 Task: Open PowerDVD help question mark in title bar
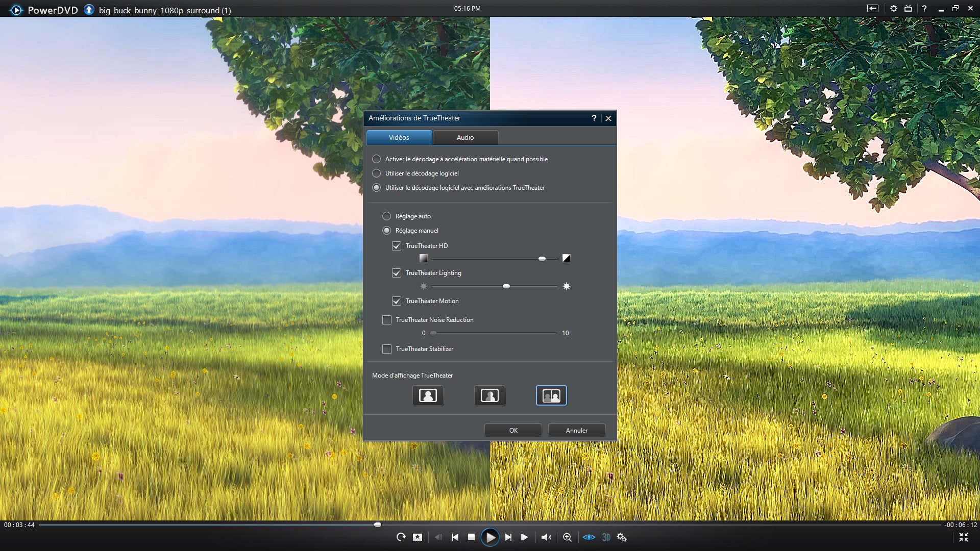(x=924, y=9)
